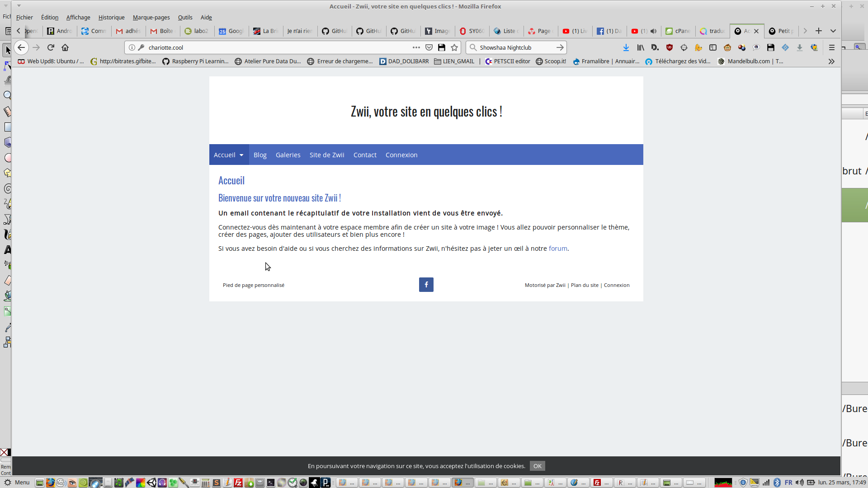Show more bookmarks toolbar items

pyautogui.click(x=831, y=61)
